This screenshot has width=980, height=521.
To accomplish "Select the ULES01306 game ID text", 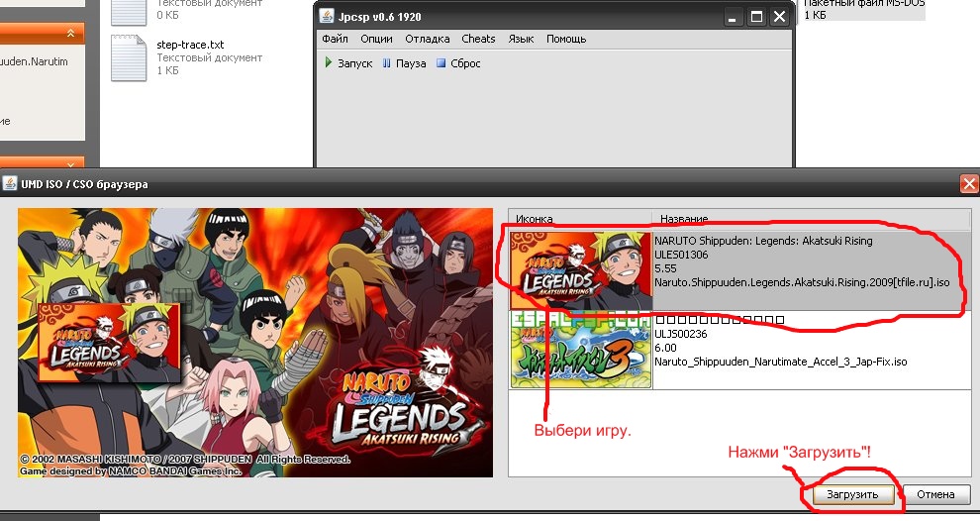I will tap(681, 255).
